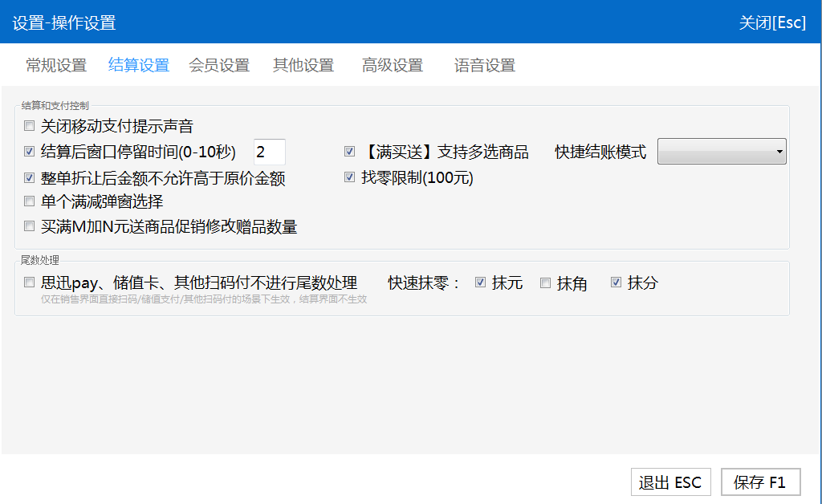Viewport: 822px width, 504px height.
Task: Disable the 抹分 rounding checkbox
Action: coord(616,282)
